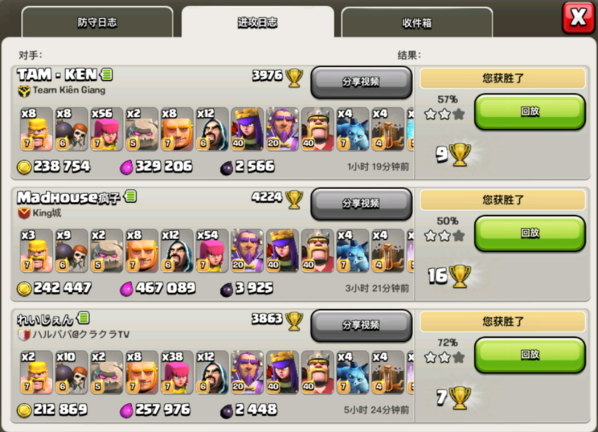Click 分享视频 for the MadHouse battle
This screenshot has width=598, height=432.
361,204
